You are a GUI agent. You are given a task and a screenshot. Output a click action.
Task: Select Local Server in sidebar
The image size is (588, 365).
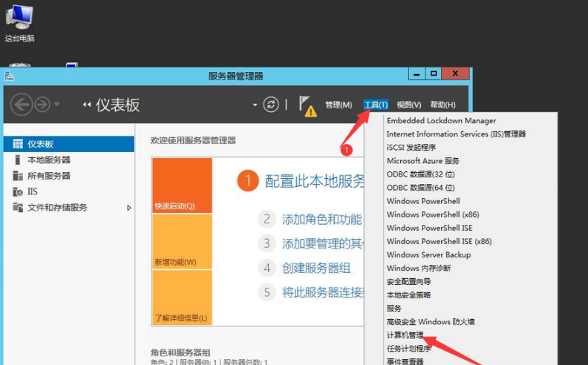pos(48,160)
